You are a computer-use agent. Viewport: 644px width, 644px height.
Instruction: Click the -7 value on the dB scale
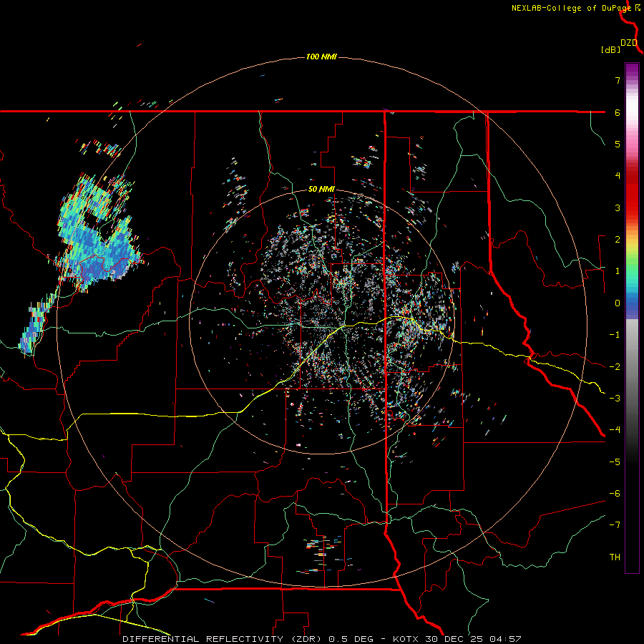615,525
